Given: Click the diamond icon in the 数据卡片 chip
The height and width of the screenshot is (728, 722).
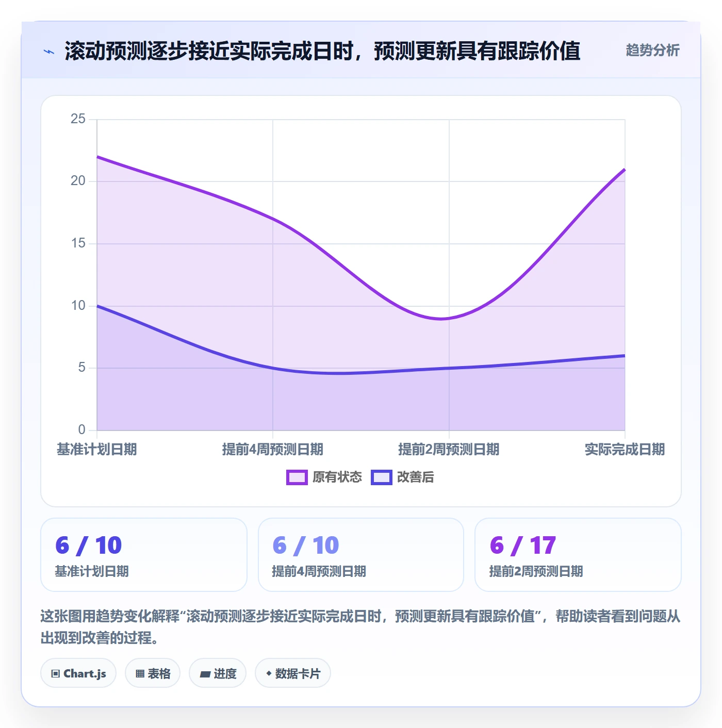Looking at the screenshot, I should (269, 673).
